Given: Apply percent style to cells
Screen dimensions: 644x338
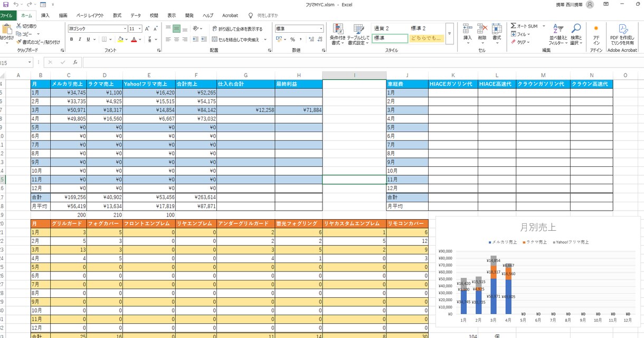Looking at the screenshot, I should point(293,40).
